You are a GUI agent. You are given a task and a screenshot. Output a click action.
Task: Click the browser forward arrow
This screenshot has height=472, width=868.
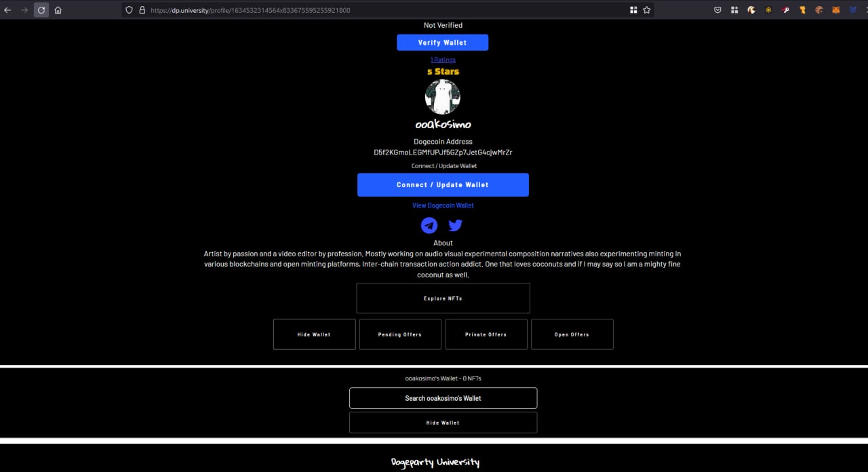pos(24,10)
